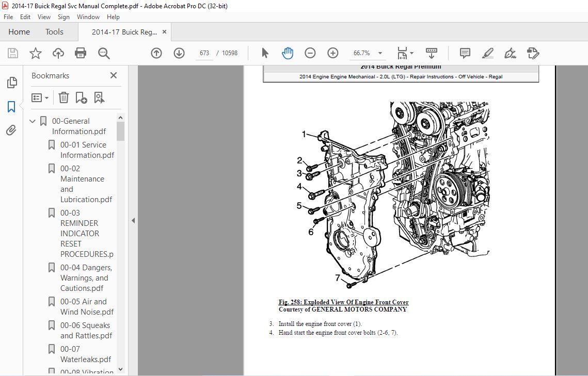This screenshot has width=588, height=376.
Task: Click the text 'Install the engine front cover (1).'
Action: click(320, 324)
